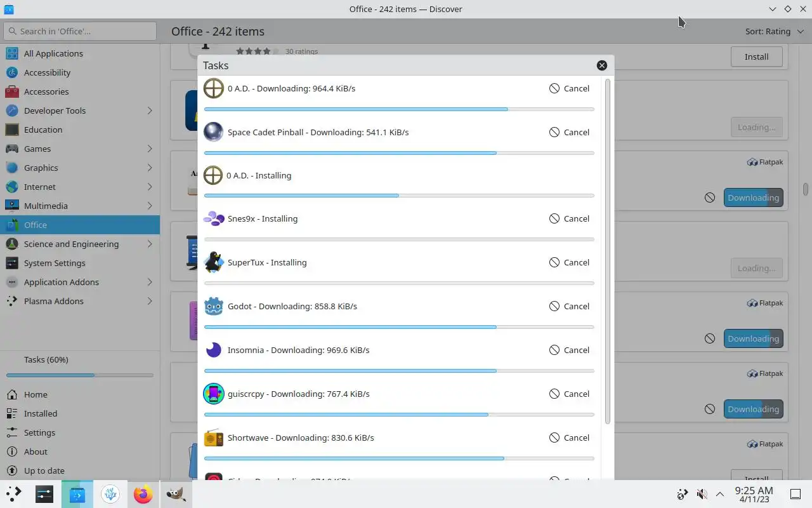Click the Discover taskbar icon

(x=77, y=494)
